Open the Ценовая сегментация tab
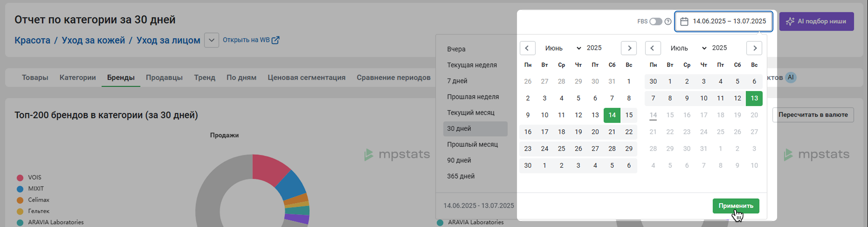868x227 pixels. [307, 78]
